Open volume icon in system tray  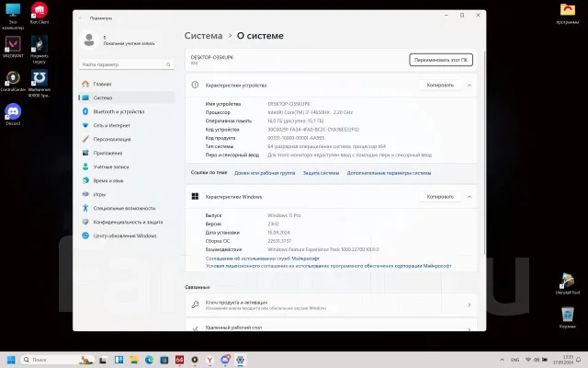tap(537, 360)
